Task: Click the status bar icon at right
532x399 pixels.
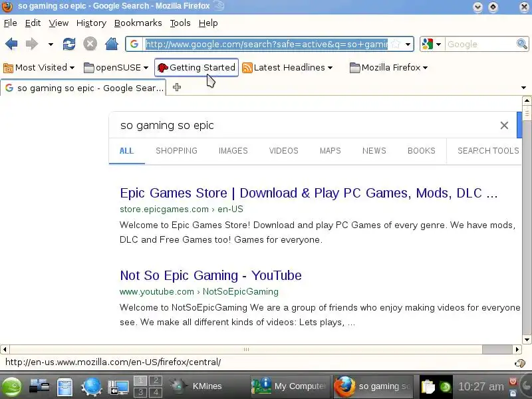Action: pos(520,363)
